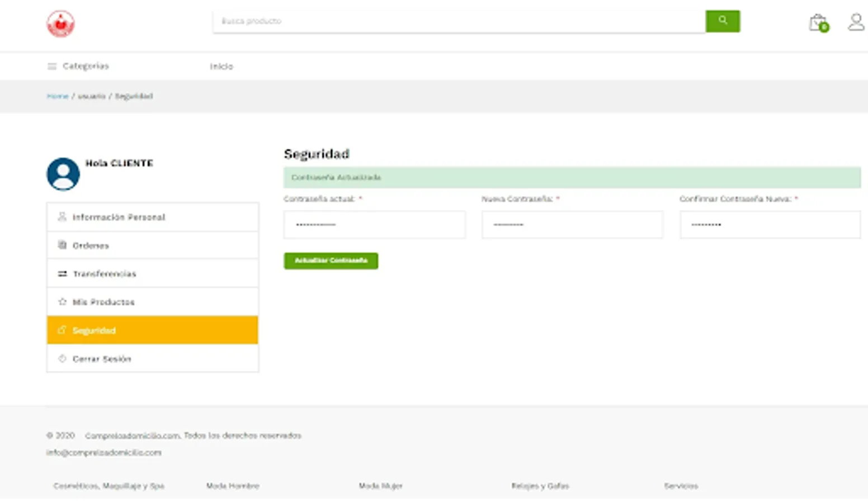Open the Inicio menu item
The height and width of the screenshot is (503, 868).
(x=221, y=66)
